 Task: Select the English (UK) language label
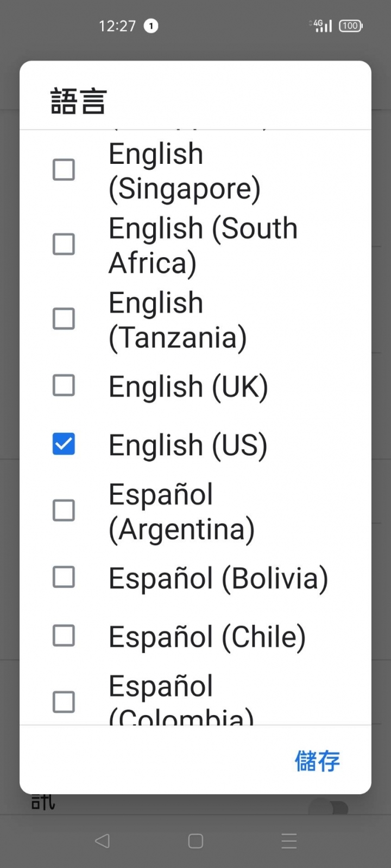[x=188, y=387]
